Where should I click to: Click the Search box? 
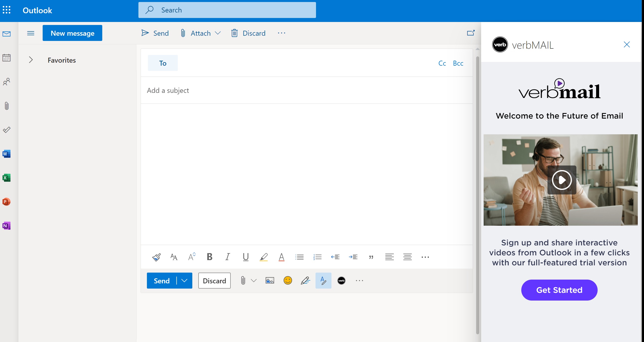pyautogui.click(x=227, y=10)
